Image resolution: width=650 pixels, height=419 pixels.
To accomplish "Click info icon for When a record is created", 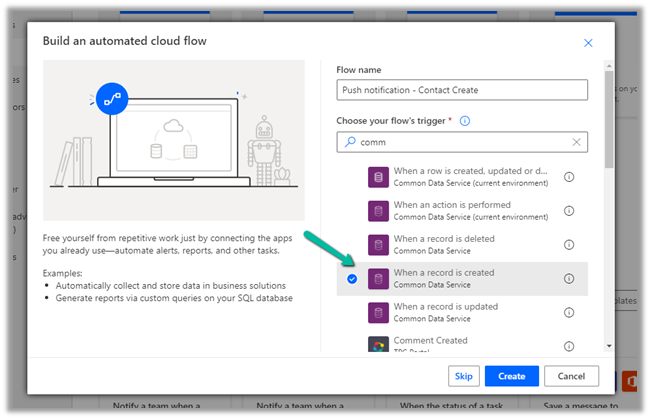I will (x=569, y=279).
